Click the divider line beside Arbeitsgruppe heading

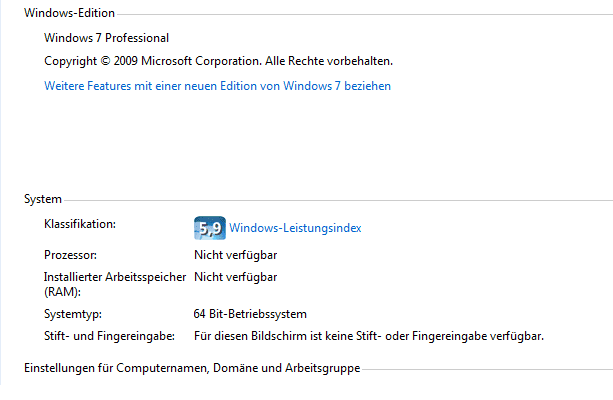(x=487, y=369)
